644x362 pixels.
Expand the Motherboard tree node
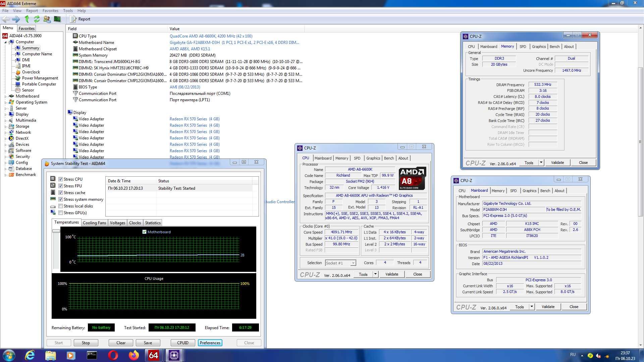pos(5,97)
